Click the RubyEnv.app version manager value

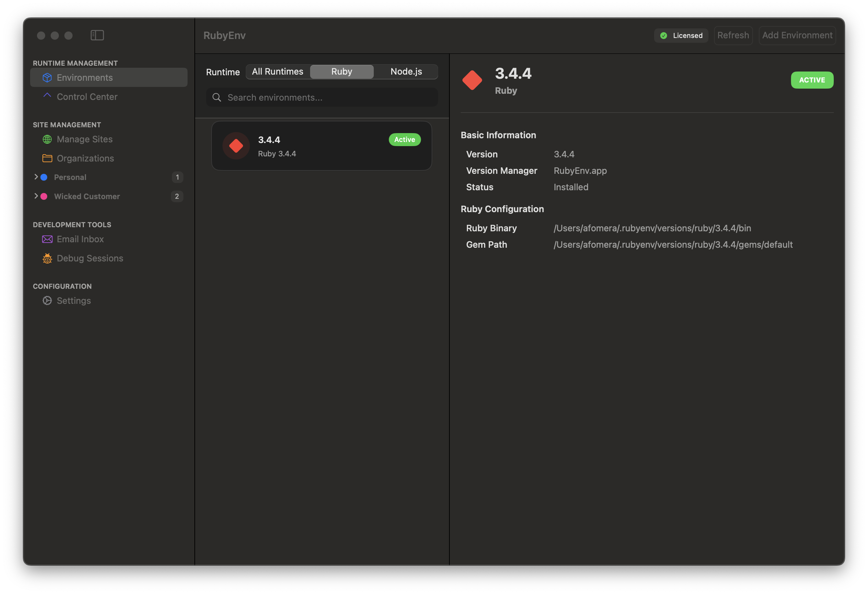click(x=580, y=171)
